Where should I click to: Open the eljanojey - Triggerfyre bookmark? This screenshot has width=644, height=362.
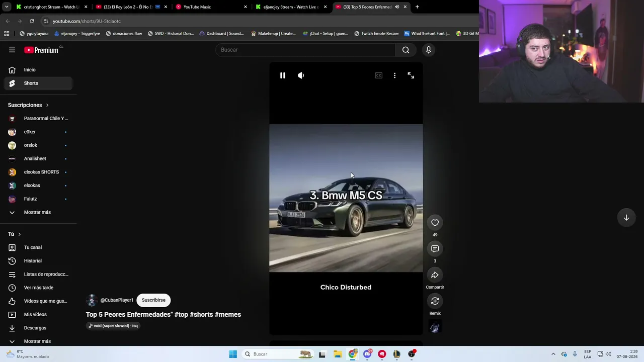(77, 34)
